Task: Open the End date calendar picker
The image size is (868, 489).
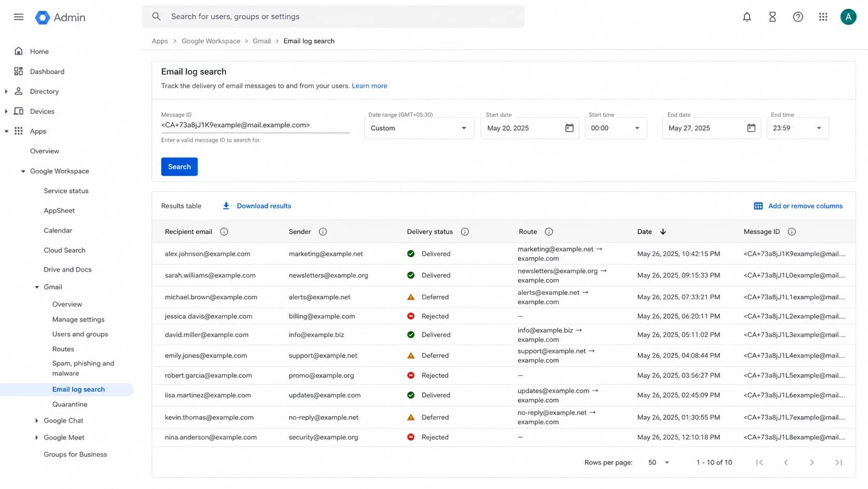Action: [x=751, y=128]
